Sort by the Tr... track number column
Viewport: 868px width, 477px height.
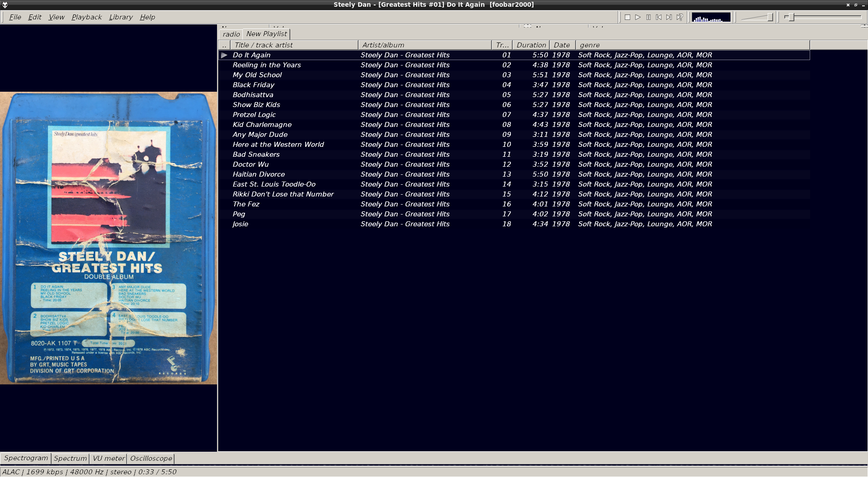point(502,45)
